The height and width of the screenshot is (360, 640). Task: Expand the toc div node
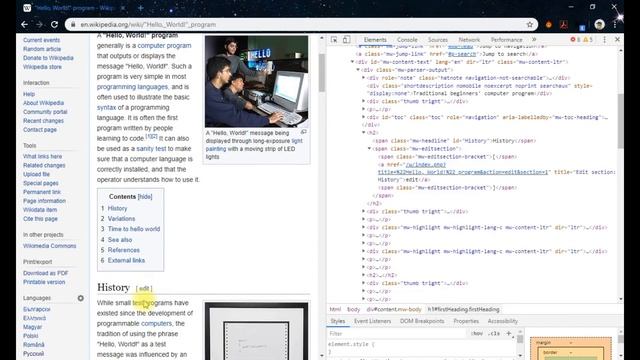(x=363, y=117)
